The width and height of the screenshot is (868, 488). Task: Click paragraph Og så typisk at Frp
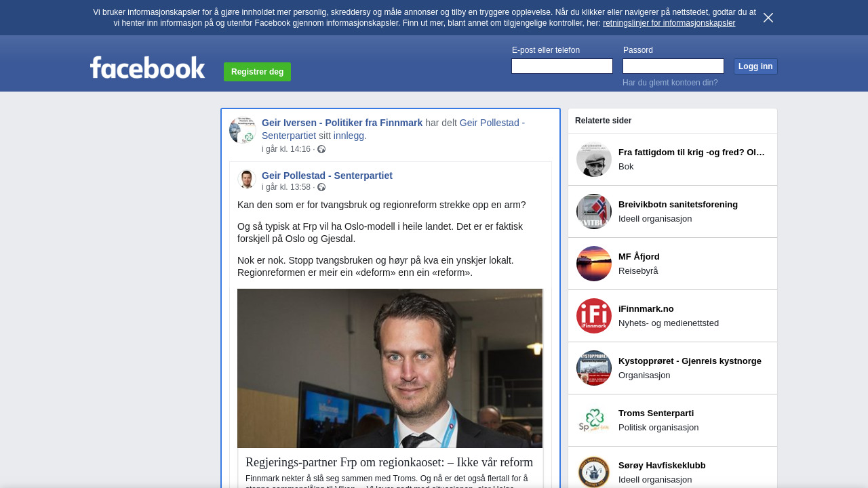[x=380, y=232]
